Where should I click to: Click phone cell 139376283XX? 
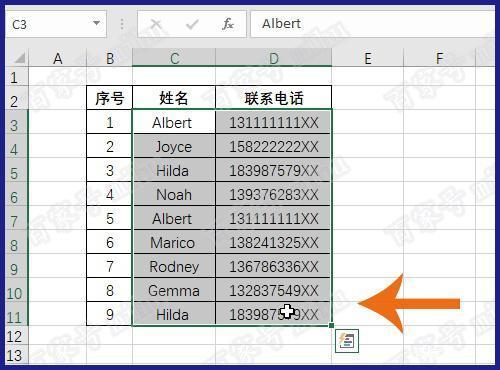click(274, 194)
